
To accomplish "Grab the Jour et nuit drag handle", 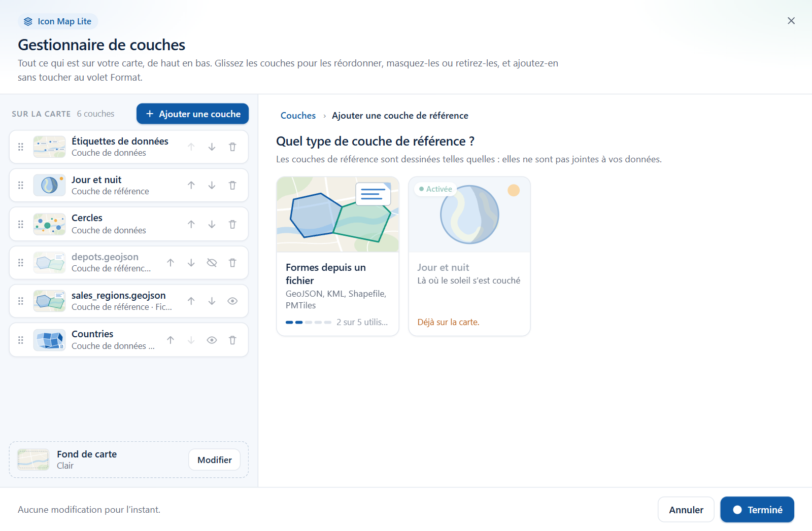I will click(x=21, y=186).
